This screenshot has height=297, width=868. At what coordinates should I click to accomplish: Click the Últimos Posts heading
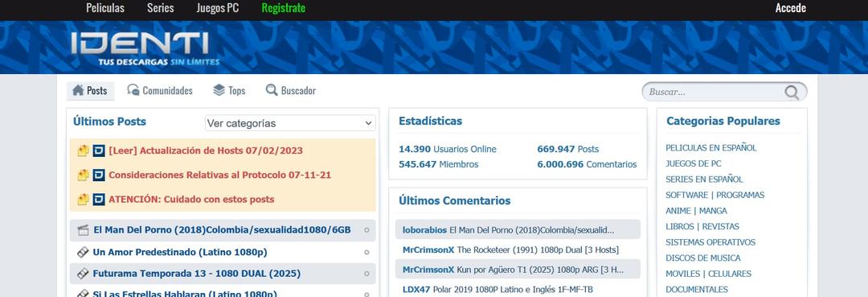(x=109, y=122)
